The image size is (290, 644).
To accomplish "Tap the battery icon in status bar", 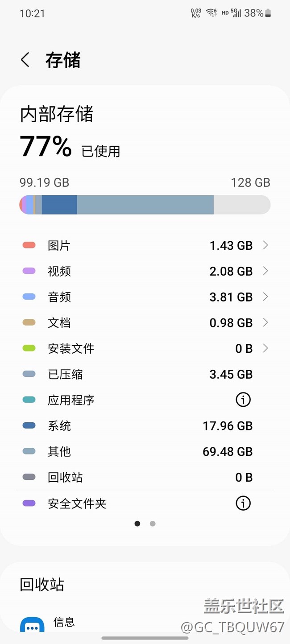I will pos(268,13).
